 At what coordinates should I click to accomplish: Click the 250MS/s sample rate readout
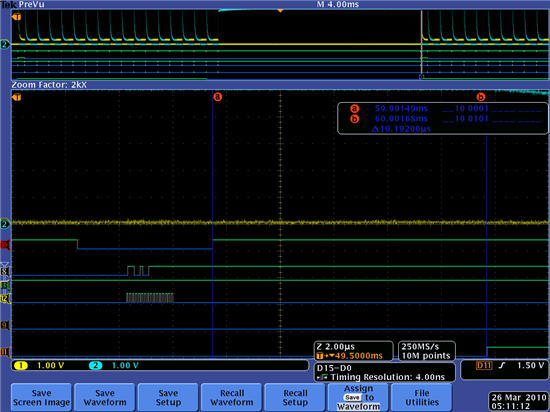pos(420,347)
